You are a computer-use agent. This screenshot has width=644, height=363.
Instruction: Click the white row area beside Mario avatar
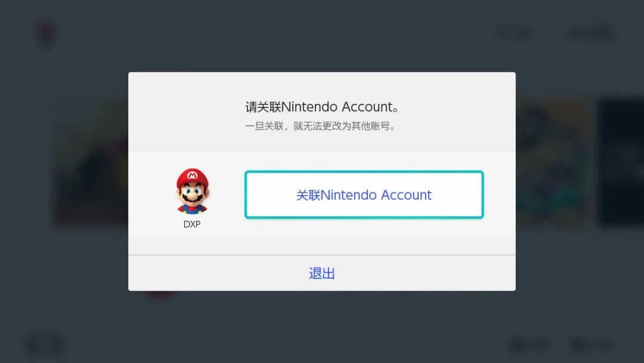click(x=322, y=195)
